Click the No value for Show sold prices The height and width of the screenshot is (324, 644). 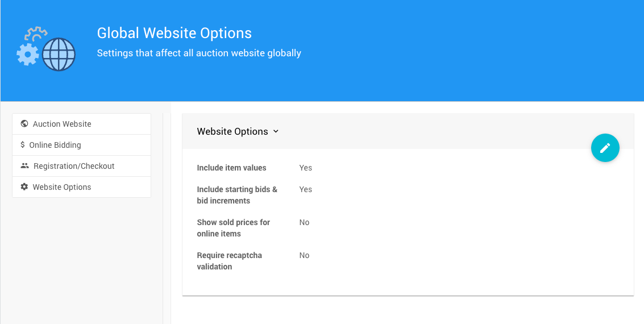click(305, 222)
